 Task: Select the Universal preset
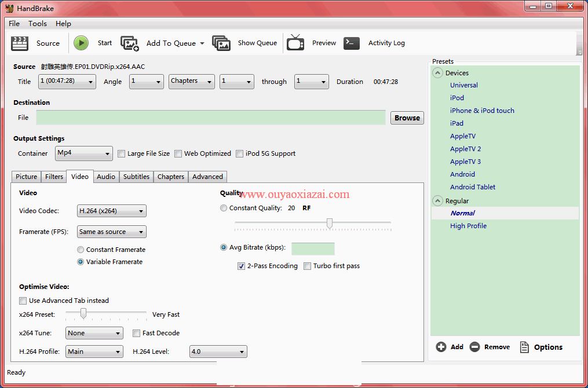point(464,86)
